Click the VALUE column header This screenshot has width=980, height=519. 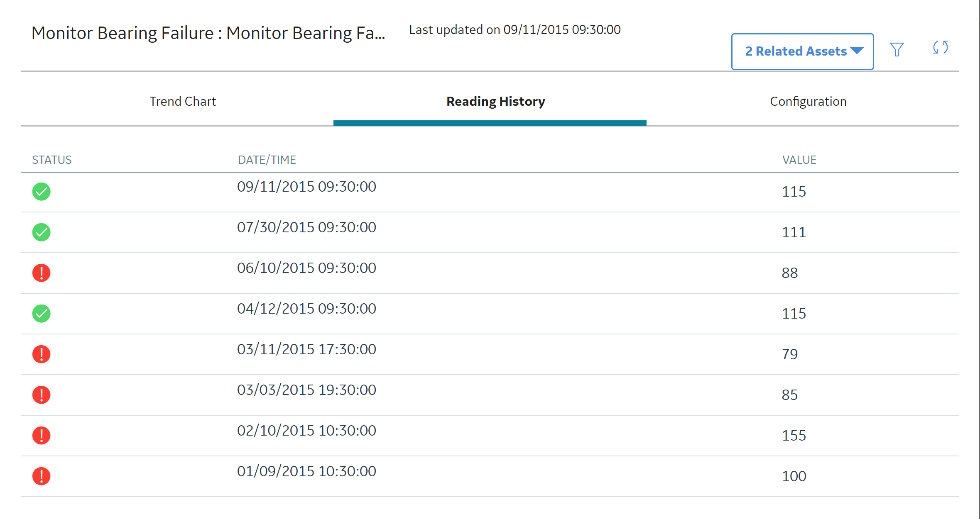point(799,160)
